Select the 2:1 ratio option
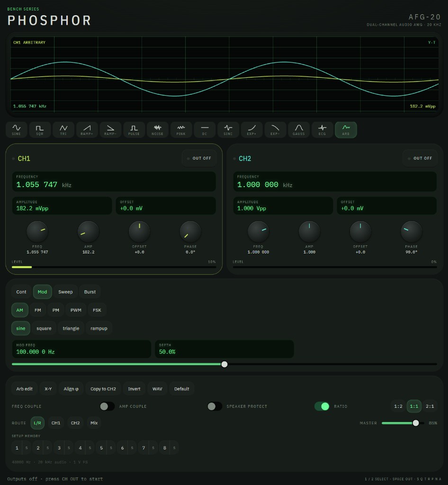 pyautogui.click(x=430, y=406)
